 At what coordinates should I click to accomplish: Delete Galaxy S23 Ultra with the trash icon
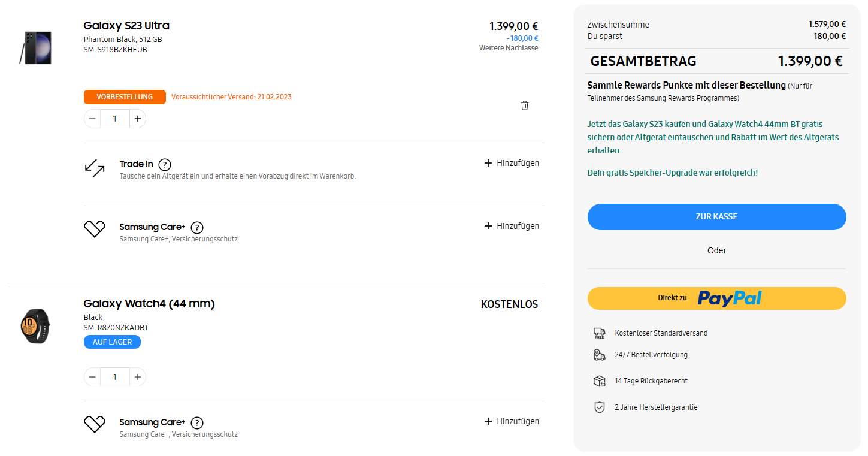pyautogui.click(x=525, y=105)
